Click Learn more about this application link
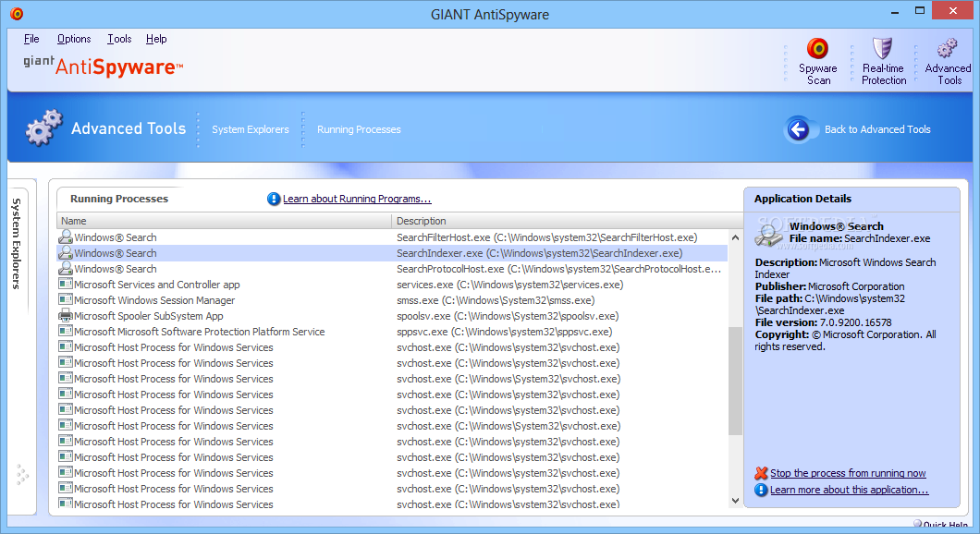Viewport: 980px width, 534px height. (x=849, y=490)
